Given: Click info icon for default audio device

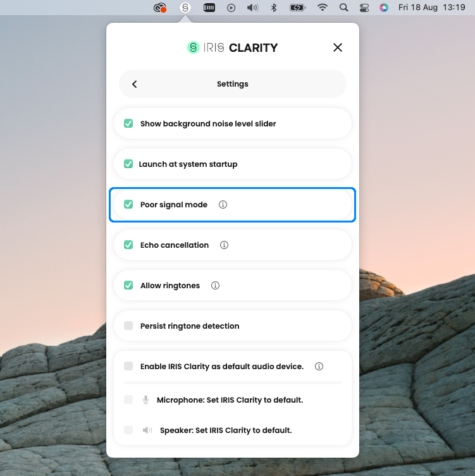Looking at the screenshot, I should pos(319,367).
